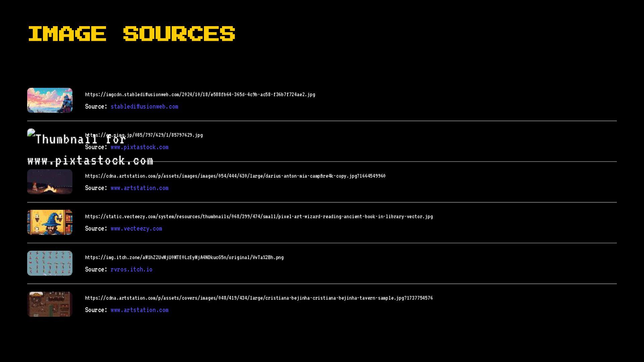The image size is (644, 362).
Task: Open the artstation.com link for tavern image
Action: [x=140, y=310]
